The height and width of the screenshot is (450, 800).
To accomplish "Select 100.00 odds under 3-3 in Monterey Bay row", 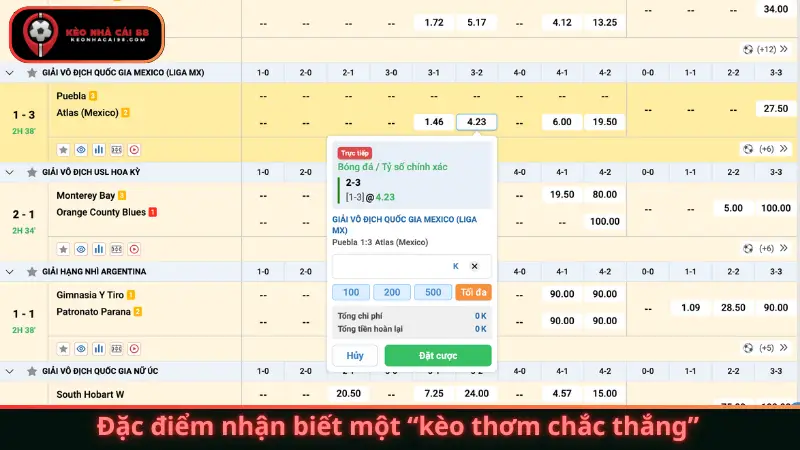I will 776,208.
